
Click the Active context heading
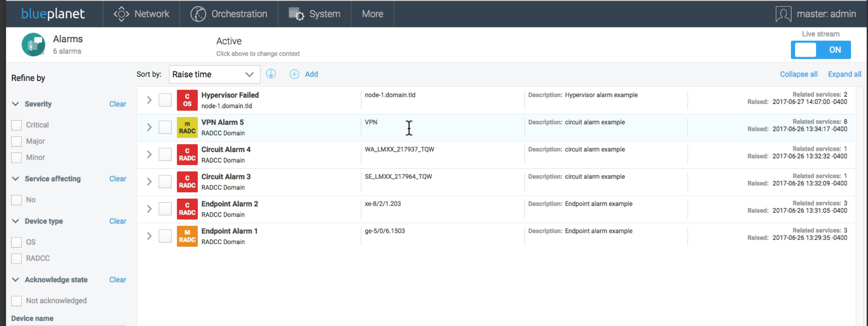pyautogui.click(x=229, y=41)
